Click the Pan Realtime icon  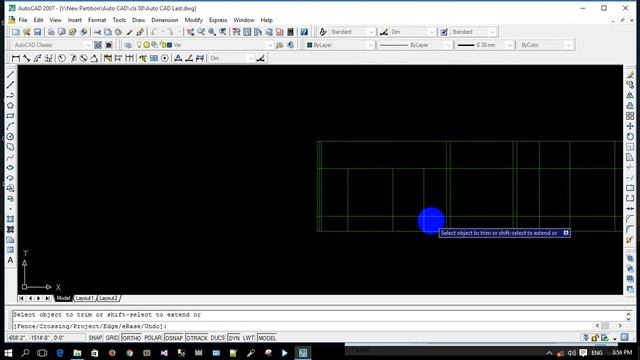coord(191,32)
